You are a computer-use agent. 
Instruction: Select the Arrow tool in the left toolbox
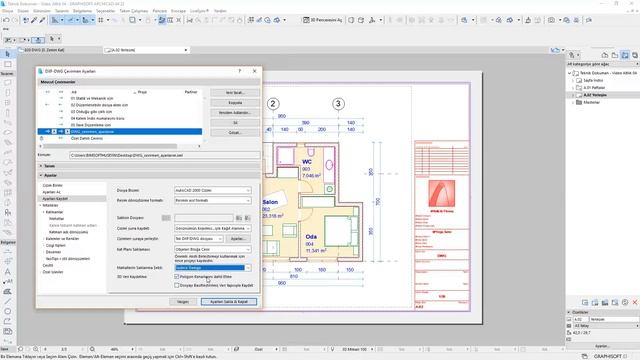8,54
